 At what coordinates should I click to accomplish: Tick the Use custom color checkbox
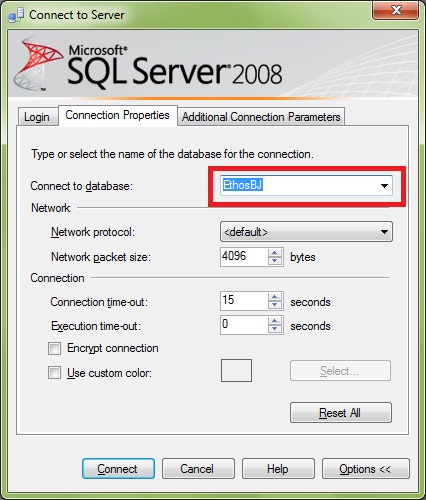[x=54, y=373]
